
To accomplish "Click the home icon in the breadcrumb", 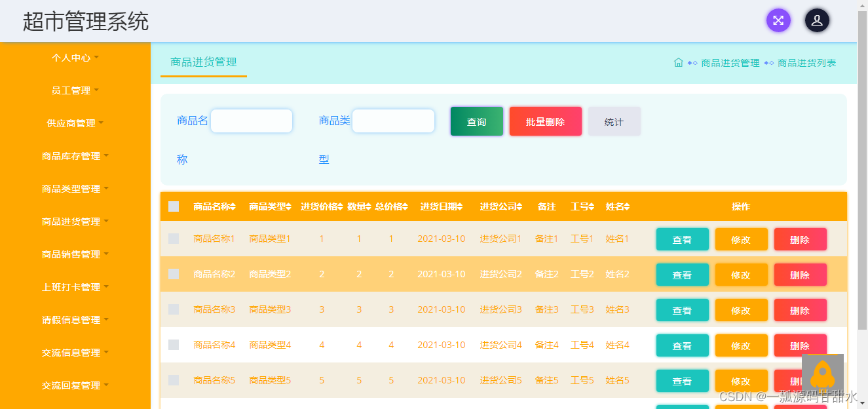I will [678, 63].
